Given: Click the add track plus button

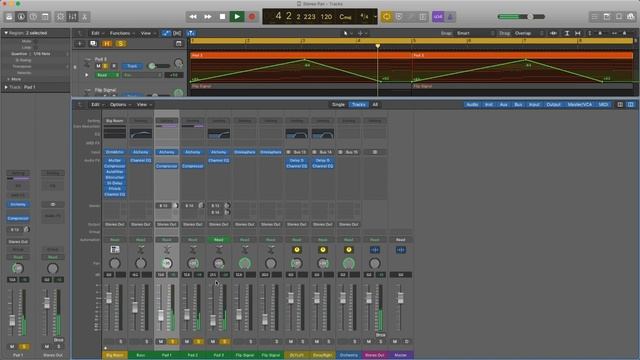Looking at the screenshot, I should (x=80, y=44).
